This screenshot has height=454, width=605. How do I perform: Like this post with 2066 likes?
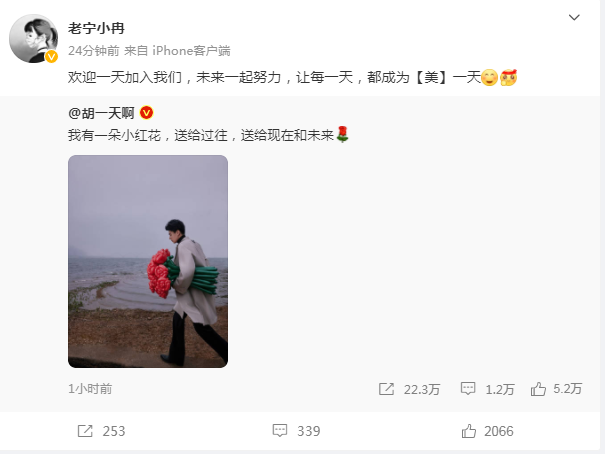tap(487, 431)
